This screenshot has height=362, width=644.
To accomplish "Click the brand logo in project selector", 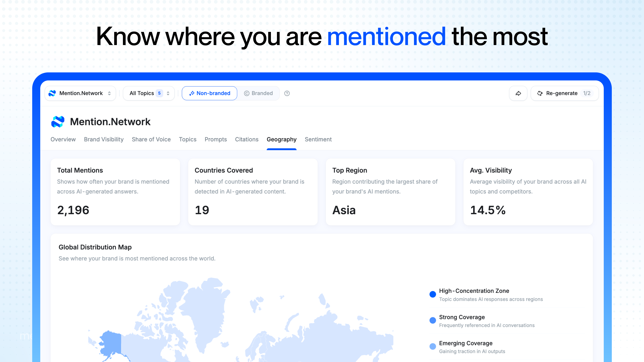I will click(52, 93).
